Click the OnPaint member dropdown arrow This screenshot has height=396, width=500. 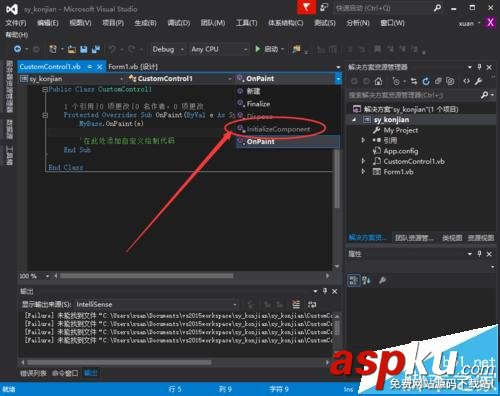tap(338, 79)
